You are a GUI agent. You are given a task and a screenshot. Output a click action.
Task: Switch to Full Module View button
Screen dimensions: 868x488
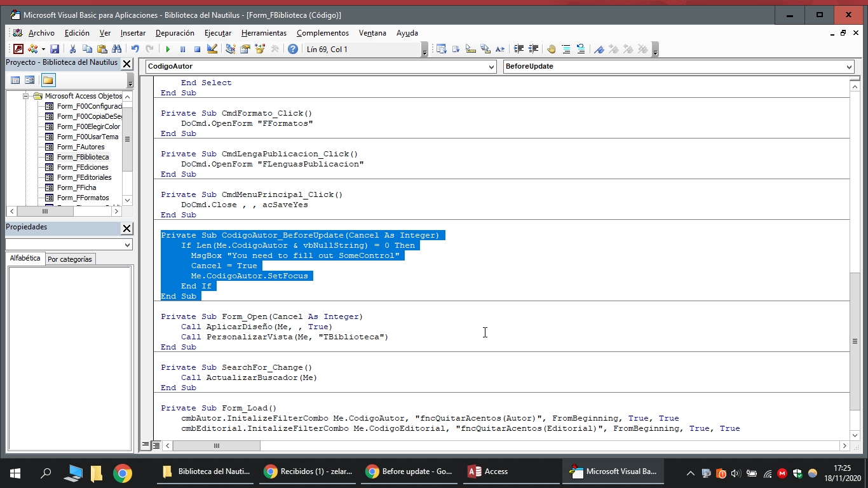tap(156, 445)
